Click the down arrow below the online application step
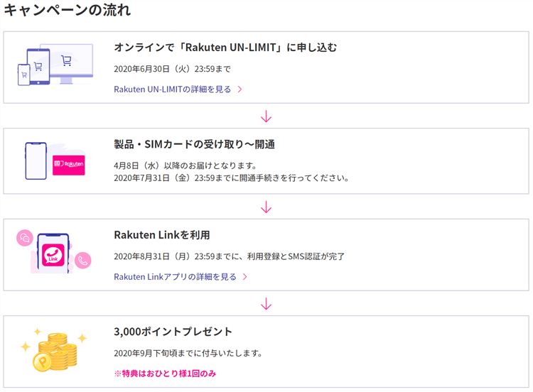Viewport: 533px width, 392px height. tap(266, 116)
